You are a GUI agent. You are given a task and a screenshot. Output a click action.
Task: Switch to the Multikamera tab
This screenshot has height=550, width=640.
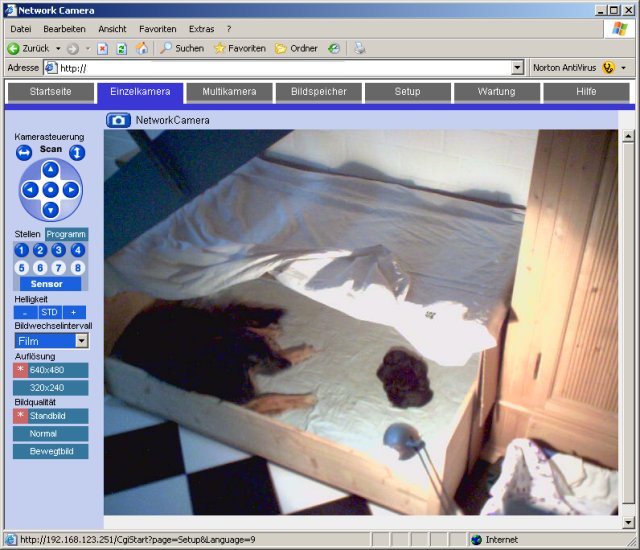click(x=229, y=92)
